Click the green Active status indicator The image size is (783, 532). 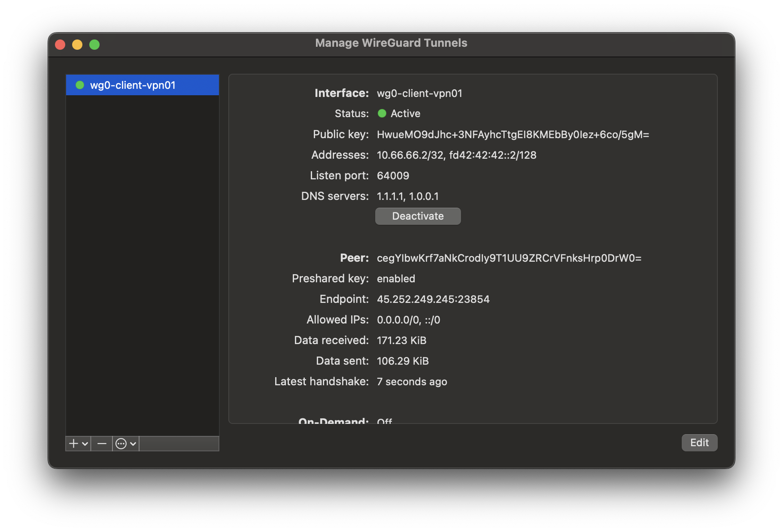382,113
